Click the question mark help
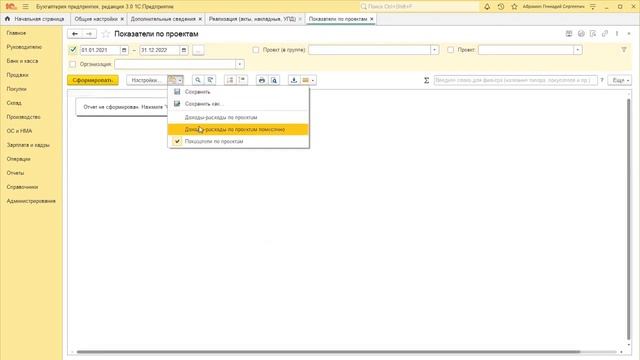Image resolution: width=640 pixels, height=360 pixels. (602, 80)
